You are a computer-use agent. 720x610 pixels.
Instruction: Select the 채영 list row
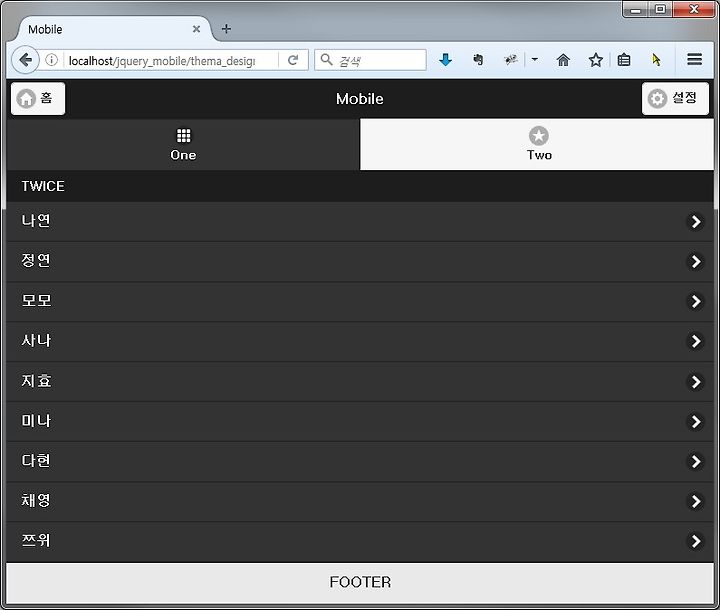tap(360, 501)
